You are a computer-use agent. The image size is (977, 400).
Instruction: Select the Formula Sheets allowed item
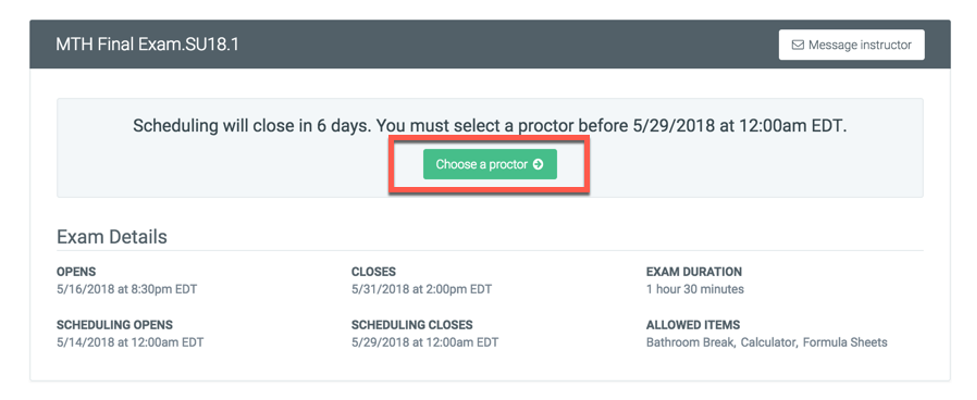(x=845, y=342)
